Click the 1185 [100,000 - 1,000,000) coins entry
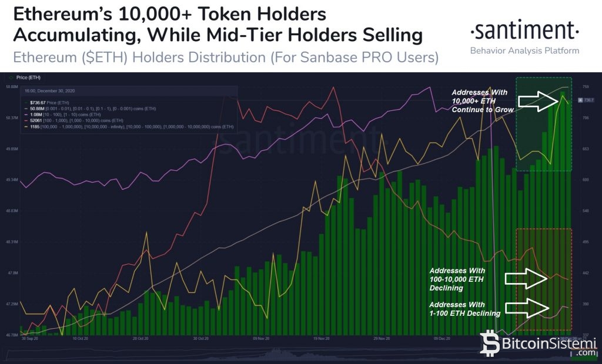602x364 pixels. point(118,127)
